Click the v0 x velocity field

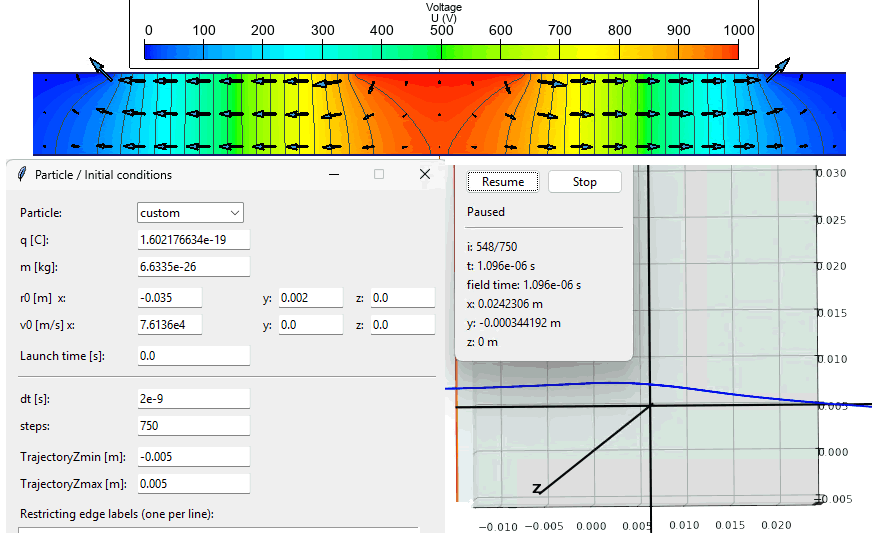point(170,324)
